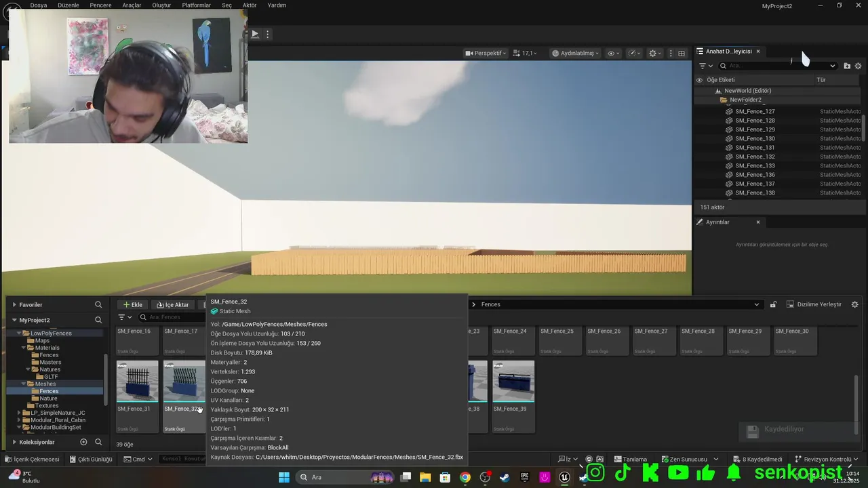
Task: Open the viewport vertical dots options
Action: [x=671, y=53]
